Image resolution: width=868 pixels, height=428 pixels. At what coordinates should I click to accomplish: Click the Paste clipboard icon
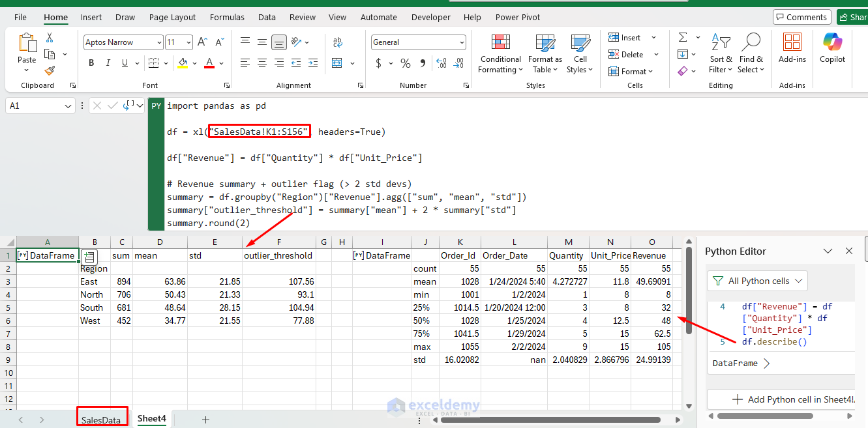coord(27,44)
